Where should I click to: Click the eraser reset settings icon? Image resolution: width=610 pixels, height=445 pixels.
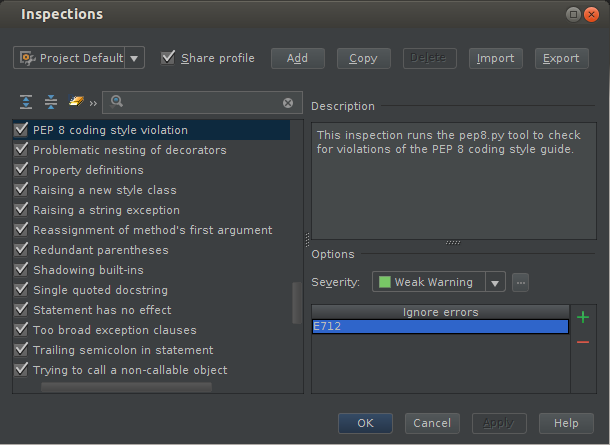75,102
